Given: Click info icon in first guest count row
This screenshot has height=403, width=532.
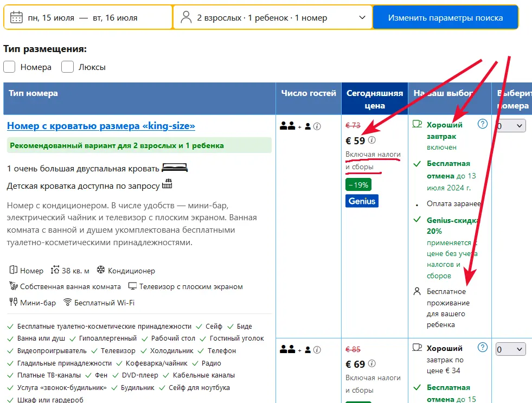Looking at the screenshot, I should pyautogui.click(x=317, y=126).
